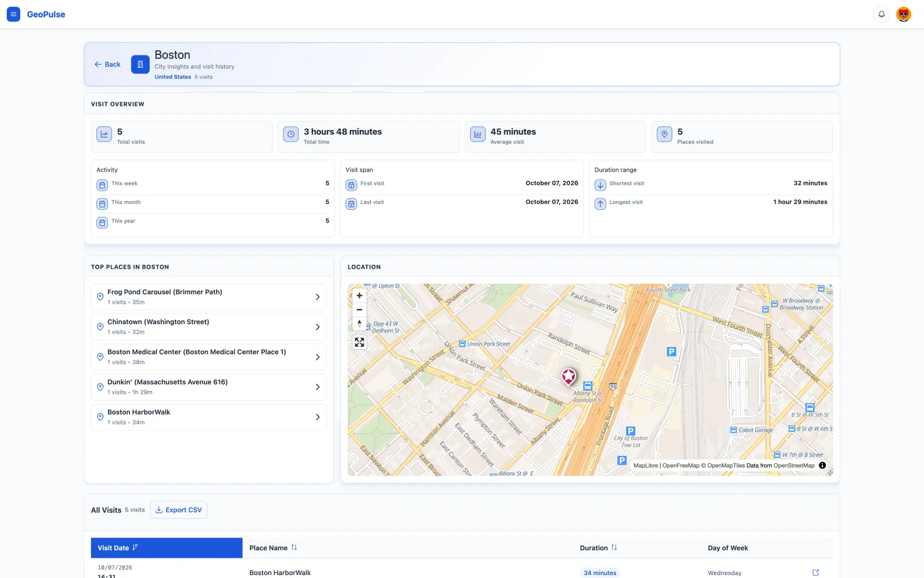
Task: Go to GeoPulse home via logo
Action: click(46, 14)
